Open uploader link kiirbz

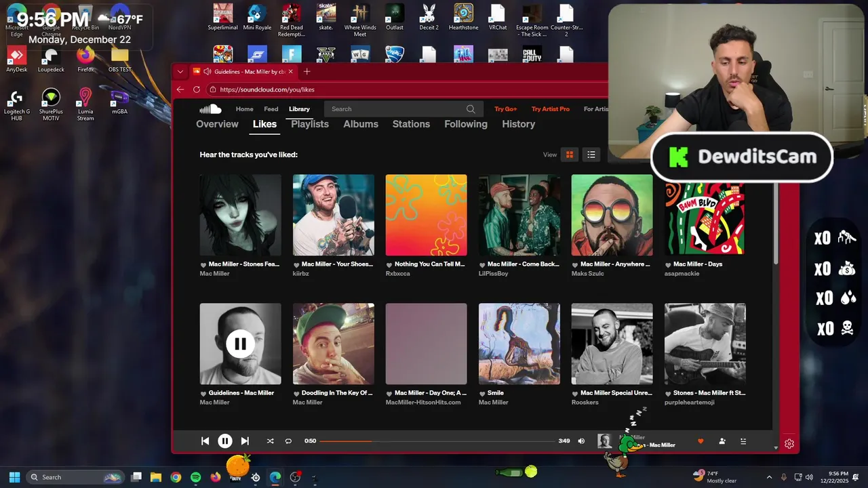click(302, 274)
